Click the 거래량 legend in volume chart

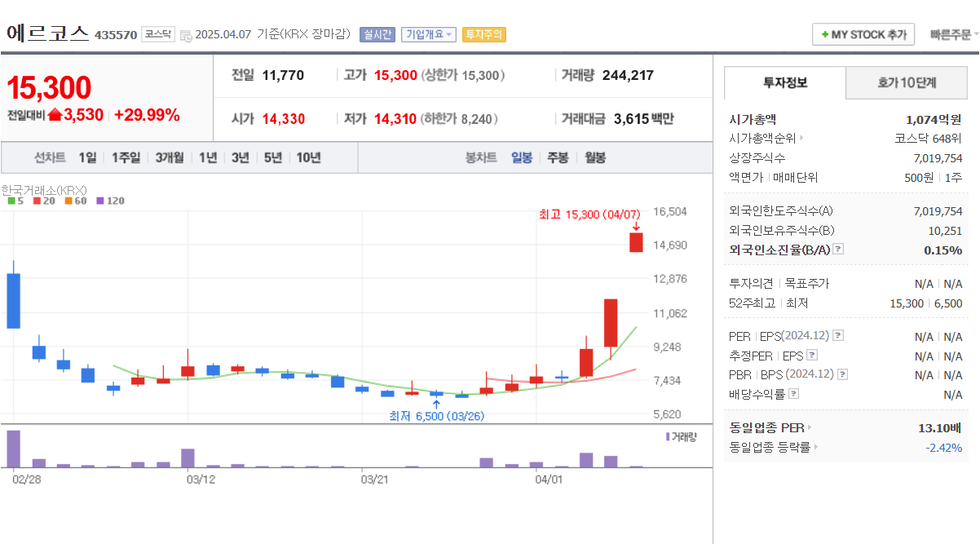click(x=682, y=437)
